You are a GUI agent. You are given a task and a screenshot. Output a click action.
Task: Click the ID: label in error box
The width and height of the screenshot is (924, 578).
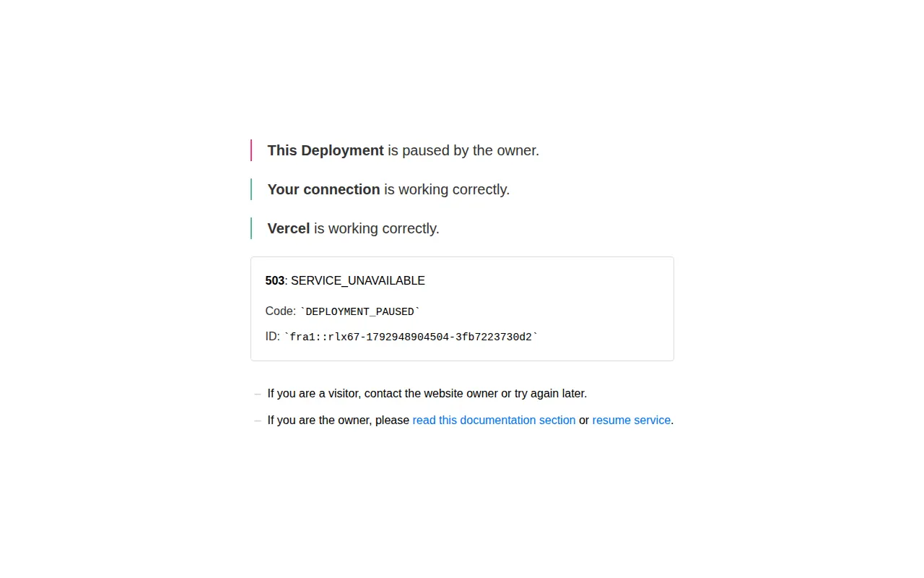(x=273, y=336)
